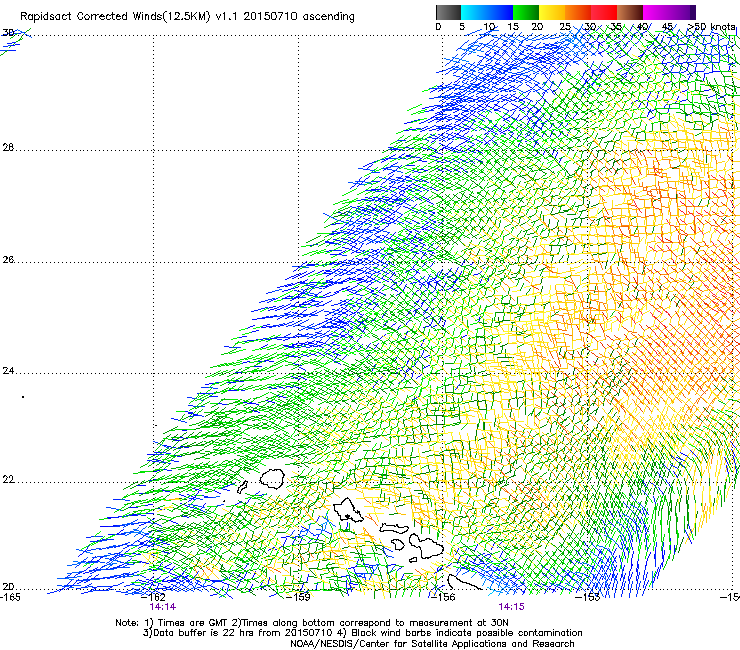Click the Kauai island outline
Screen dimensions: 740x650
272,478
